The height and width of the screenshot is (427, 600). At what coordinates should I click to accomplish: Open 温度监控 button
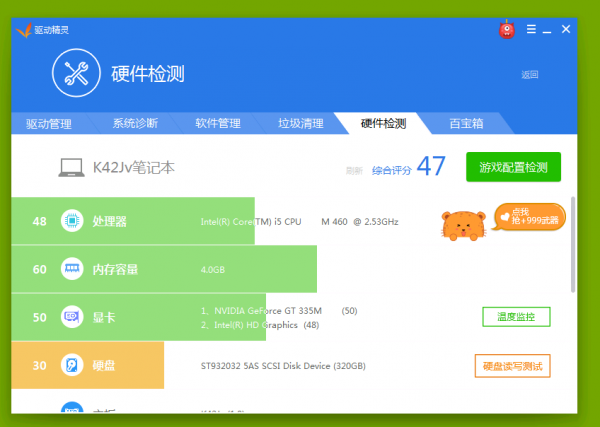pyautogui.click(x=516, y=317)
